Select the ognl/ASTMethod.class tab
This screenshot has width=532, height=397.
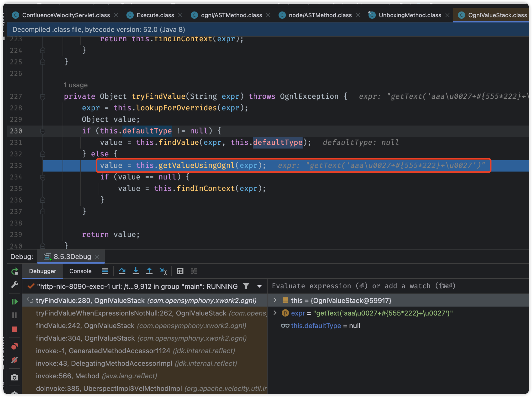(231, 15)
